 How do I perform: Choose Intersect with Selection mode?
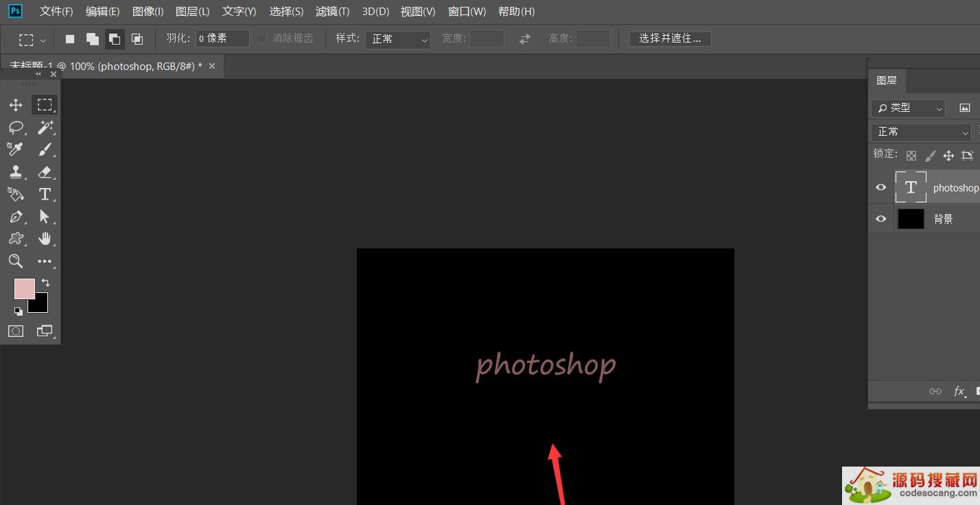(137, 39)
